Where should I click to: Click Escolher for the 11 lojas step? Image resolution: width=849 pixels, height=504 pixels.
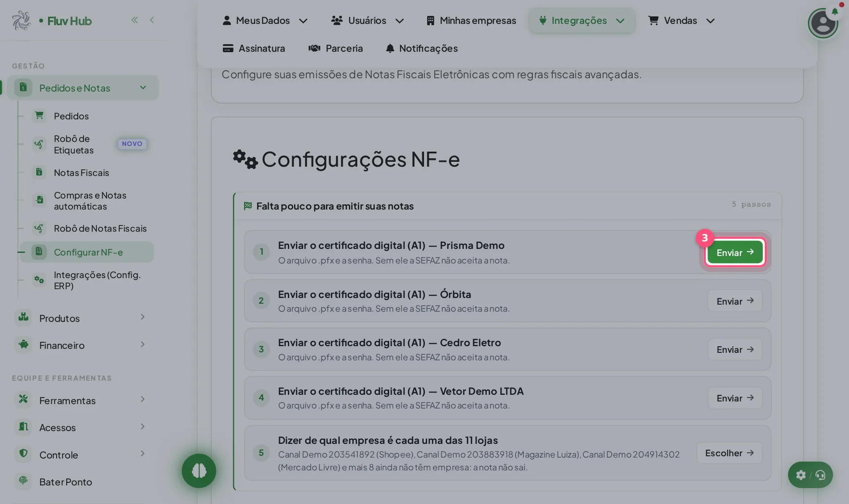[x=730, y=453]
